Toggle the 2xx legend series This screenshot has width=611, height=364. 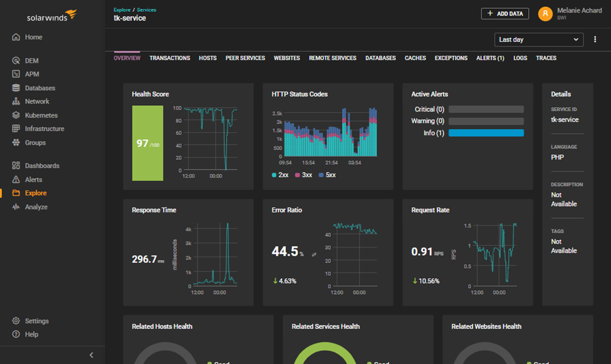(280, 175)
